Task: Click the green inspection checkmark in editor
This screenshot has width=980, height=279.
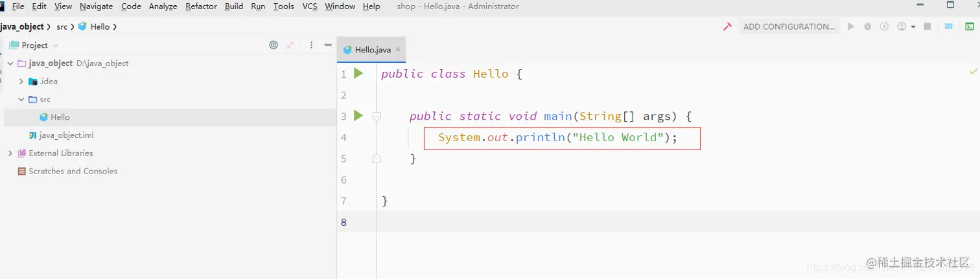Action: (x=973, y=71)
